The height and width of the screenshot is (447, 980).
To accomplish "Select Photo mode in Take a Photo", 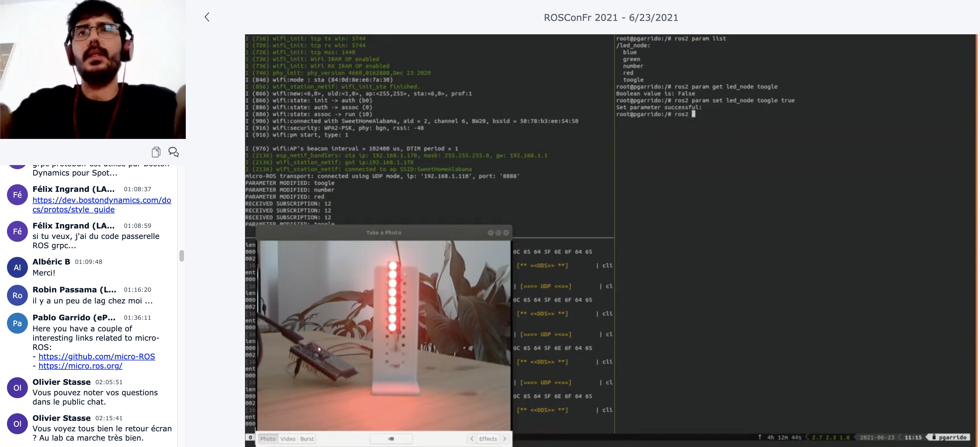I will point(268,439).
